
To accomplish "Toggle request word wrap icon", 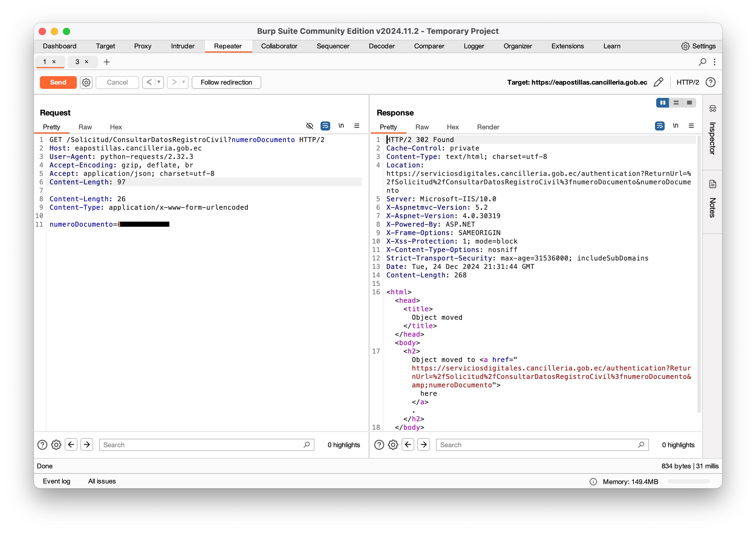I will [x=325, y=126].
